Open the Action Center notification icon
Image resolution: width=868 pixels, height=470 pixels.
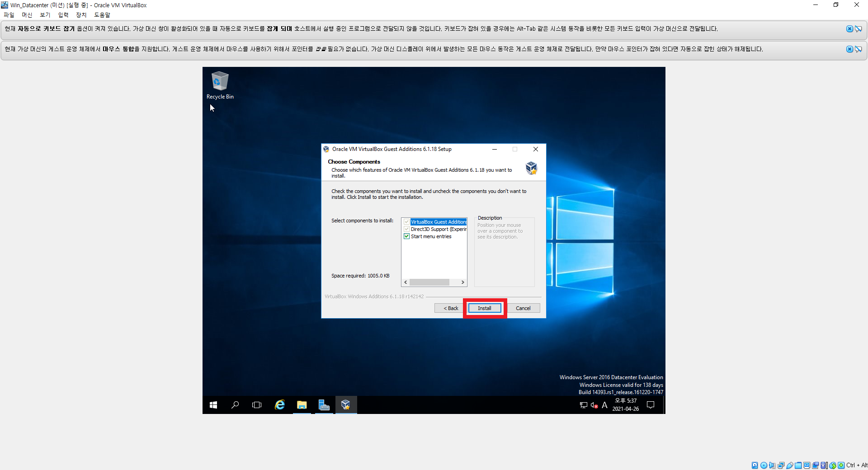coord(651,405)
